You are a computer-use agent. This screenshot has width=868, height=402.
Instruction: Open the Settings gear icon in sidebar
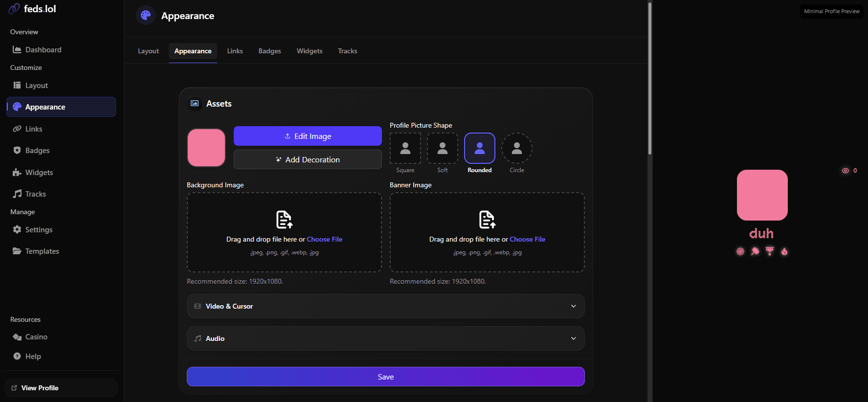pyautogui.click(x=17, y=229)
